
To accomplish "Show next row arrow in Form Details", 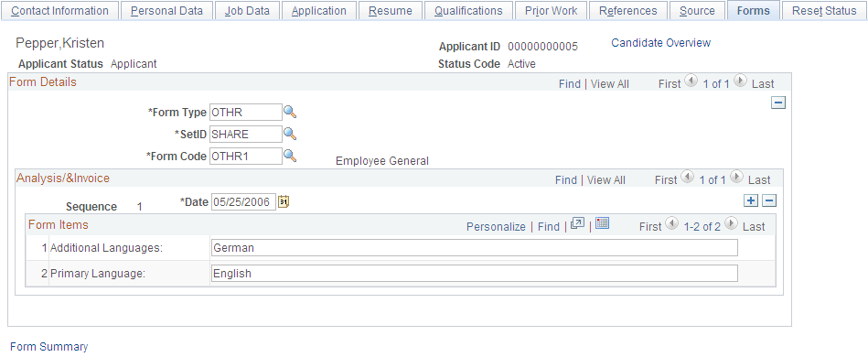I will (x=741, y=81).
